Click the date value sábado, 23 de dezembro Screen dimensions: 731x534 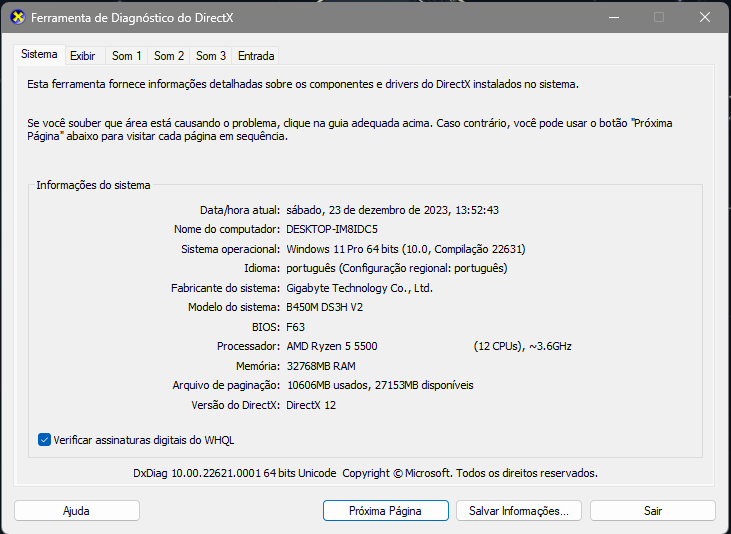[393, 210]
